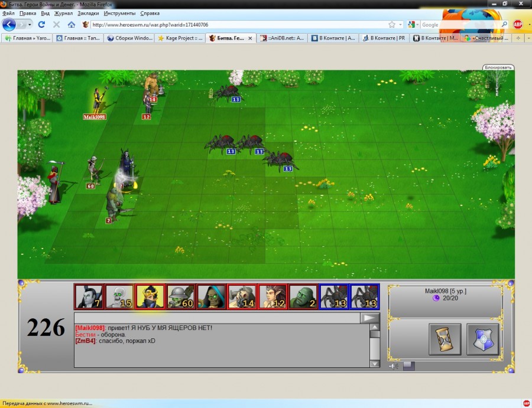Viewport: 532px width, 408px height.
Task: Open the Файл menu
Action: point(8,13)
